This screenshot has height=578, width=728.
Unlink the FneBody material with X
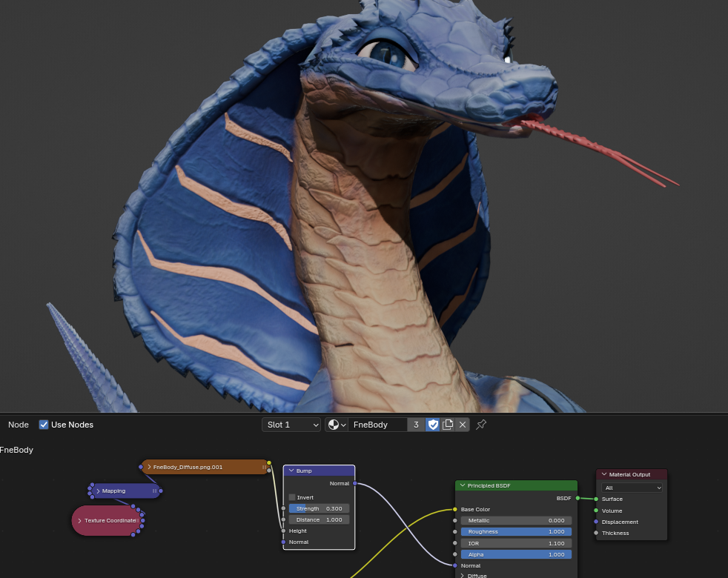463,425
